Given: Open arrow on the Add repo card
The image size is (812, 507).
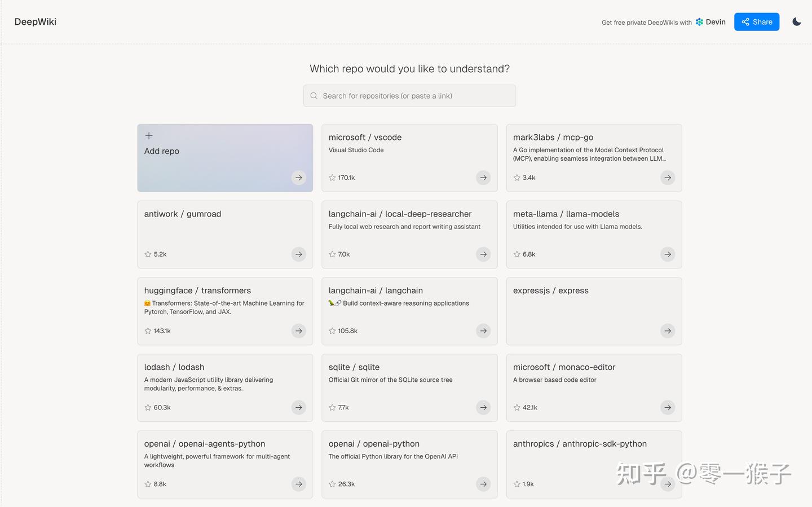Looking at the screenshot, I should [299, 178].
